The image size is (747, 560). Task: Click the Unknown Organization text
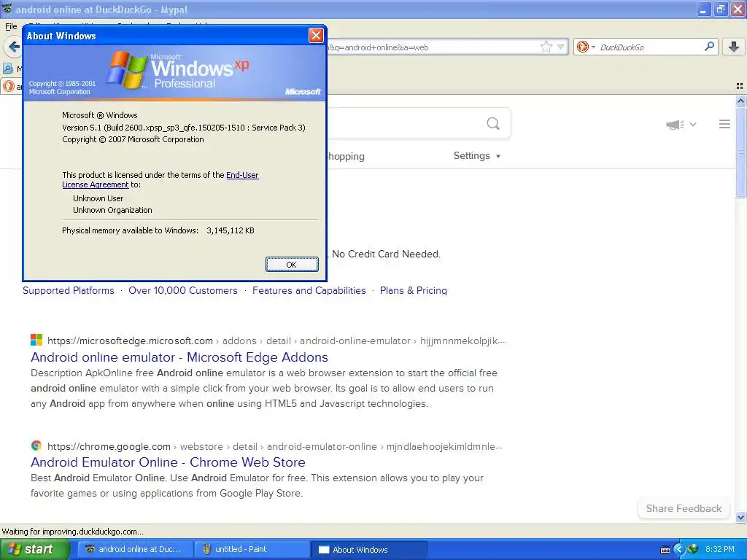tap(112, 210)
